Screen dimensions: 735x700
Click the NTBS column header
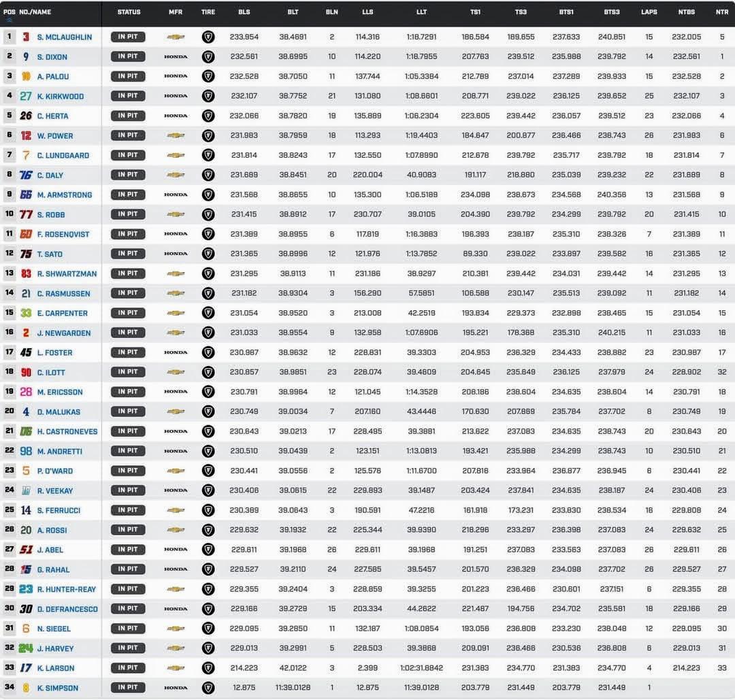[x=687, y=12]
